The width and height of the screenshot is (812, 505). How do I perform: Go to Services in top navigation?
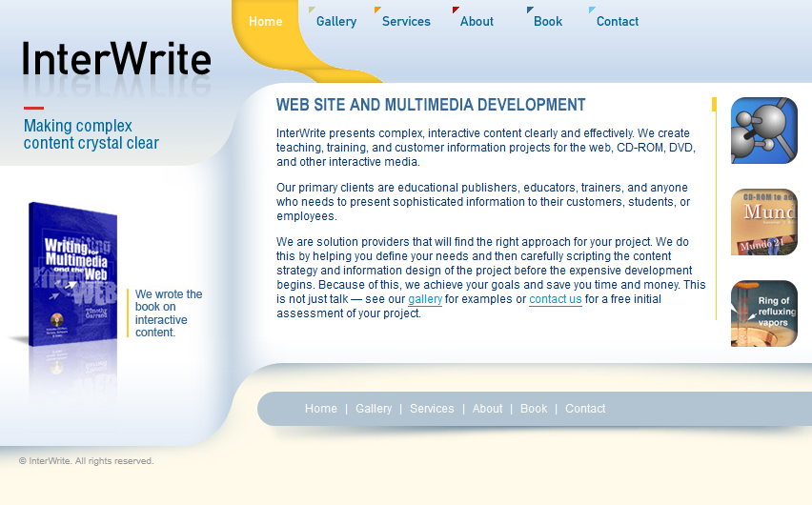[406, 21]
